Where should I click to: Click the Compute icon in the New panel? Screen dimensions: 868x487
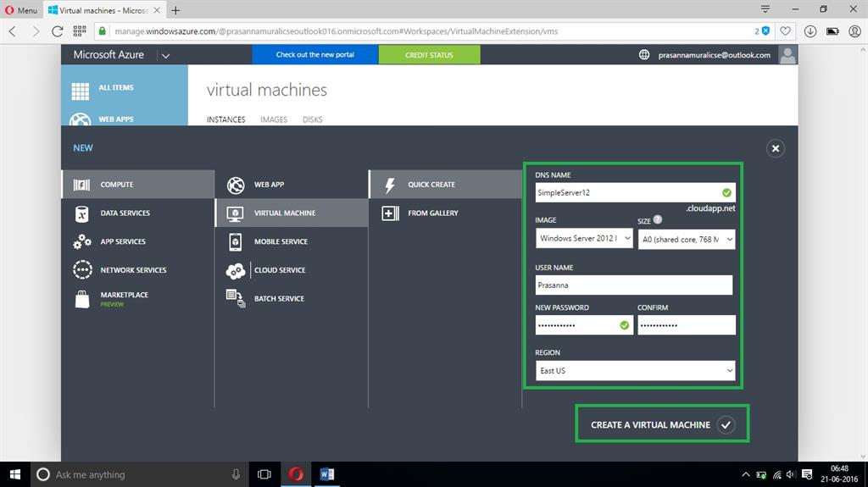coord(82,185)
